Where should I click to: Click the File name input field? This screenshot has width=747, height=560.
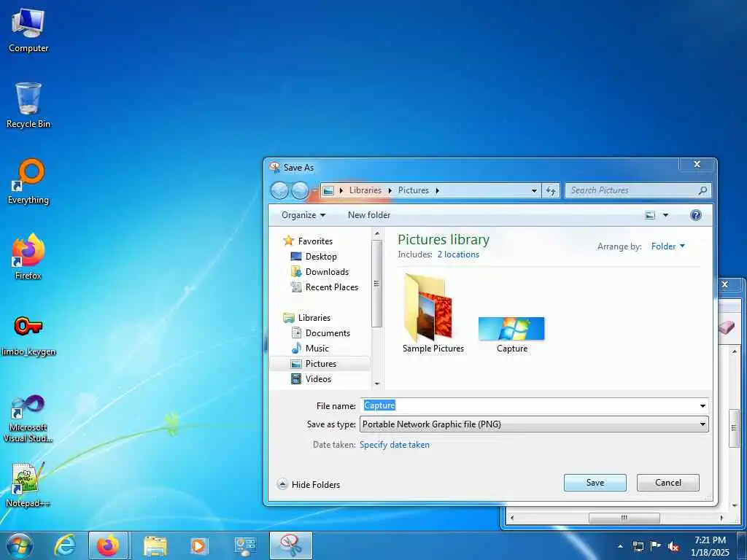click(528, 405)
